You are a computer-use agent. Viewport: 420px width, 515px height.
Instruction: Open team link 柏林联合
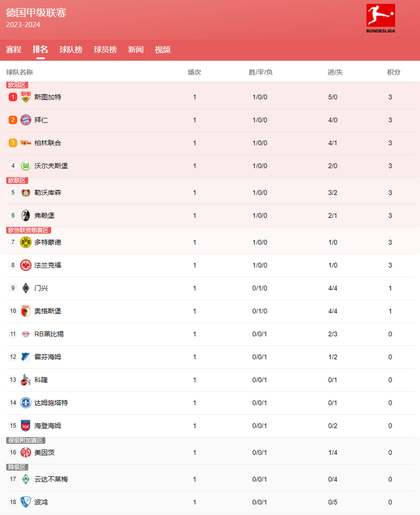click(x=47, y=143)
